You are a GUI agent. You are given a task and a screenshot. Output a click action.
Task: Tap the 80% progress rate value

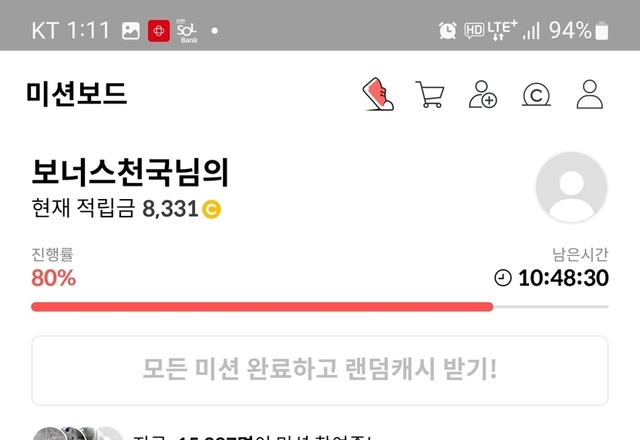click(x=53, y=278)
